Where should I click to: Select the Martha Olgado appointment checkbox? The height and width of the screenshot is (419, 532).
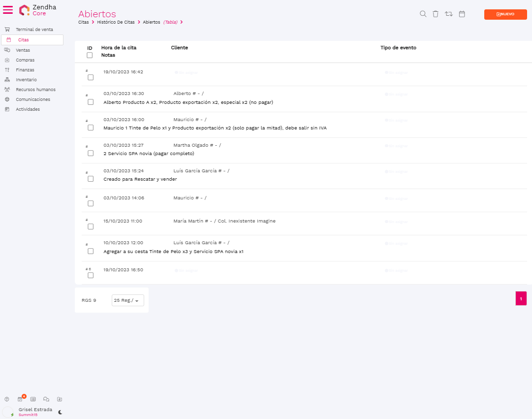91,153
